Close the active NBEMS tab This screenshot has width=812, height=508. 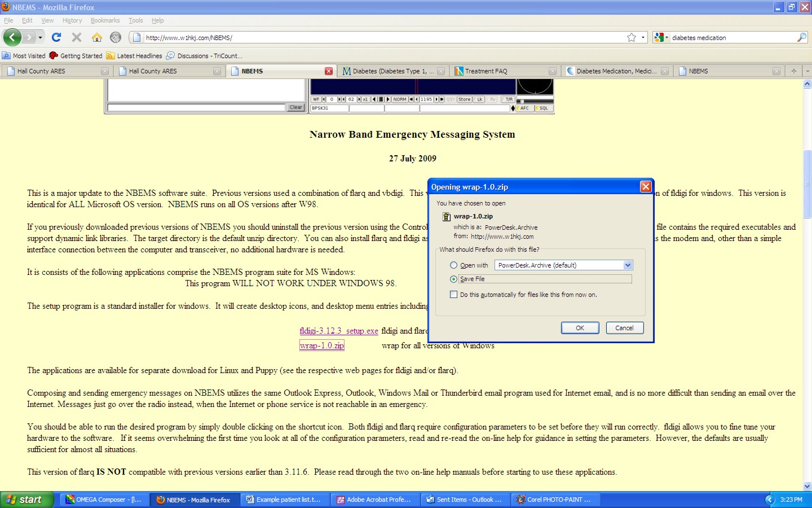[x=329, y=71]
